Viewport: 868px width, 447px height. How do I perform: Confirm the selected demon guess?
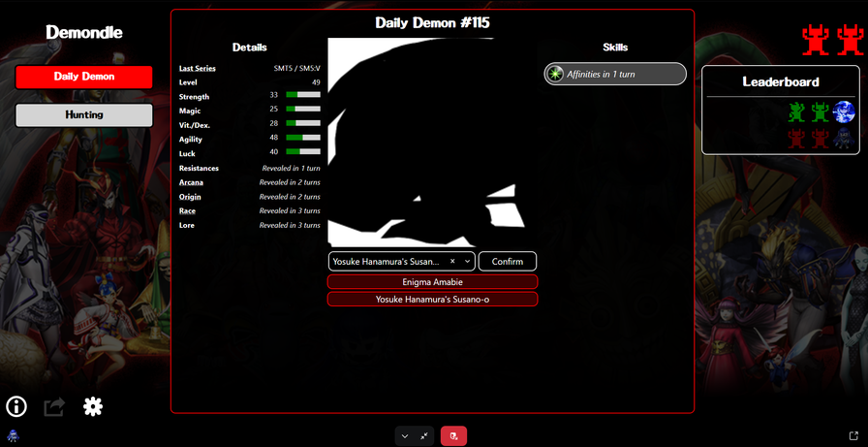pyautogui.click(x=507, y=261)
